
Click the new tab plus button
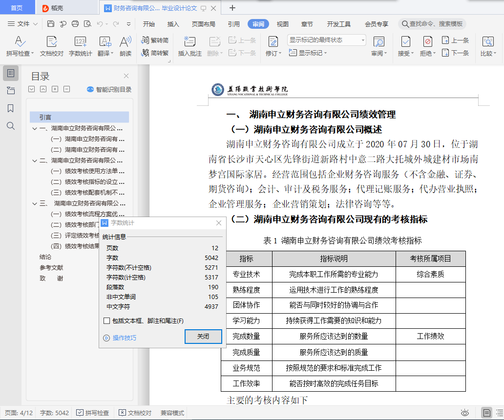click(x=232, y=8)
